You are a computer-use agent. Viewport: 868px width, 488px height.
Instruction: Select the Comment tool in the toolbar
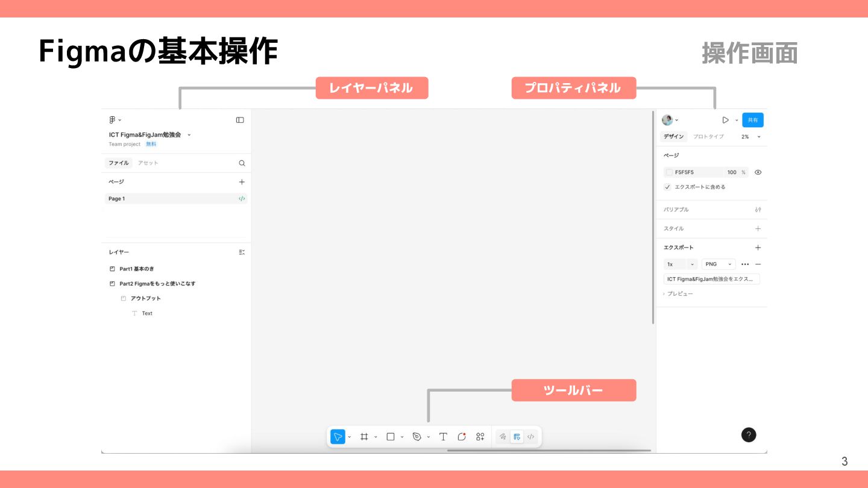[462, 437]
